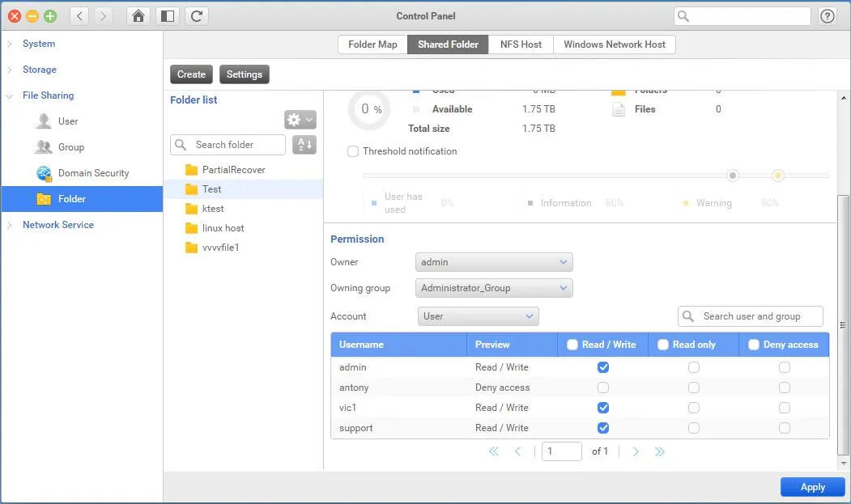Screen dimensions: 851x504
Task: Click the Preview column header
Action: tap(513, 345)
